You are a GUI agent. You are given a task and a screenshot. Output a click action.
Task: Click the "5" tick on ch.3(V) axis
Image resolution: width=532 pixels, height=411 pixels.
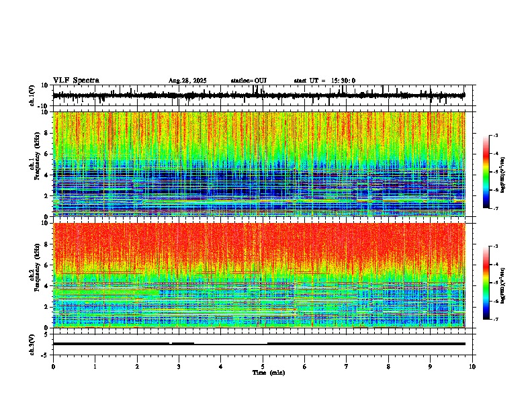47,334
